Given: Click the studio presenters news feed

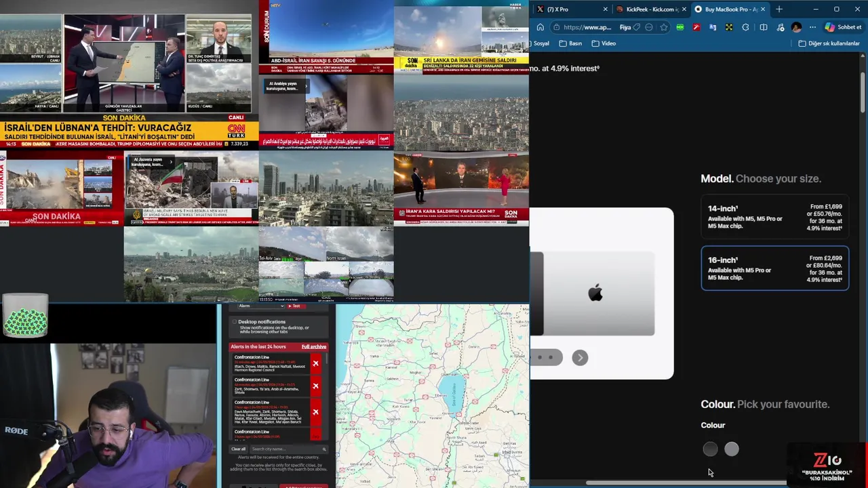Looking at the screenshot, I should (x=461, y=188).
